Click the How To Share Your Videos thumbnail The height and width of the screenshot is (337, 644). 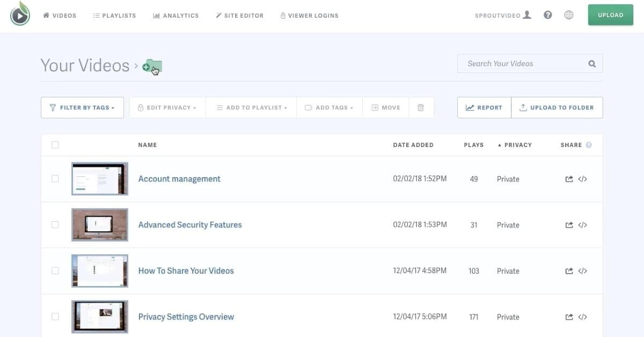pos(100,270)
